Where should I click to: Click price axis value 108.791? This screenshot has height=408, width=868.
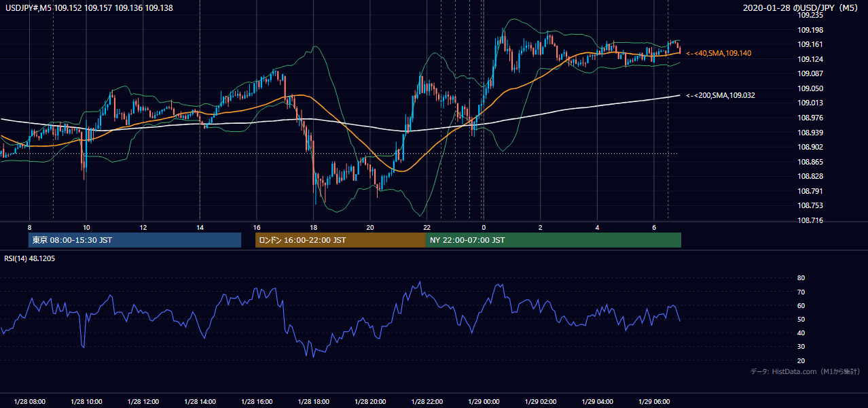pos(810,191)
